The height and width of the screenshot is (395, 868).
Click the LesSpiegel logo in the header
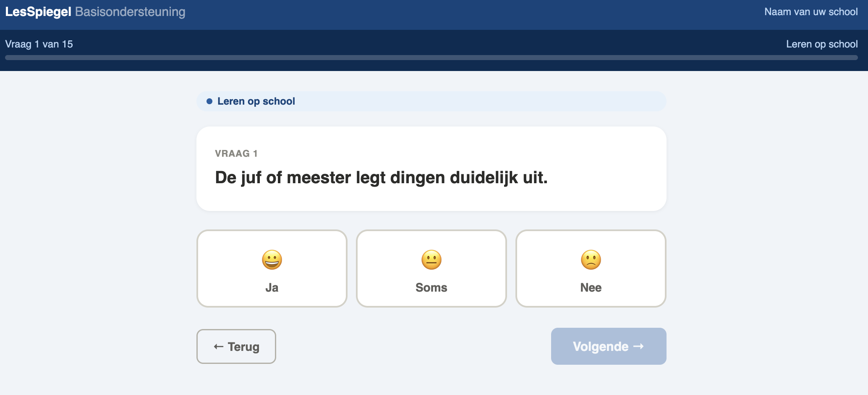(38, 12)
